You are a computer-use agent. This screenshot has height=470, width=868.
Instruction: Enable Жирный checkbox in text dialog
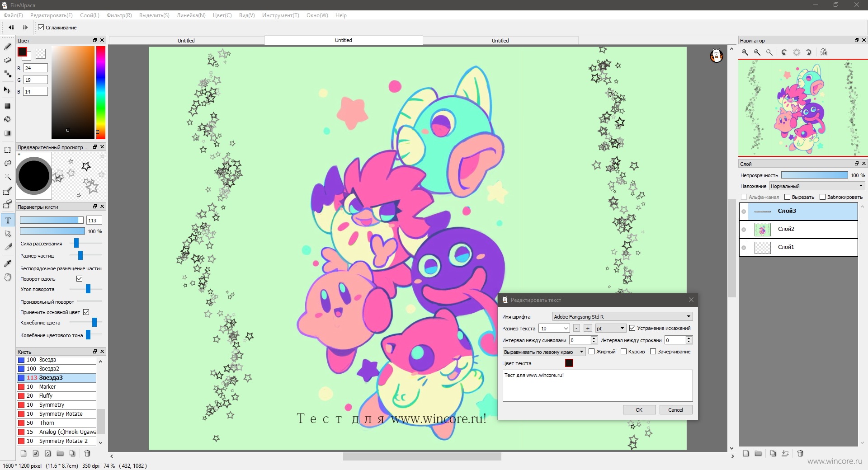tap(591, 352)
